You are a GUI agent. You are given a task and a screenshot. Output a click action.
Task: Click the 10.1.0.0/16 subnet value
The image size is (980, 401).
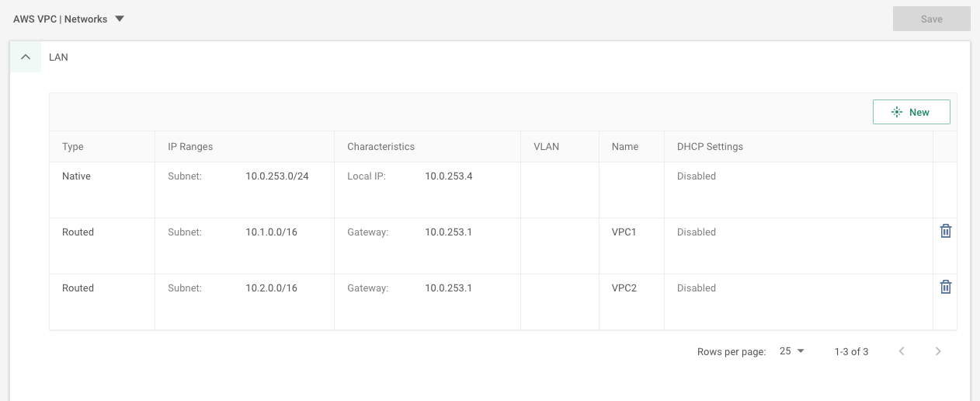272,232
